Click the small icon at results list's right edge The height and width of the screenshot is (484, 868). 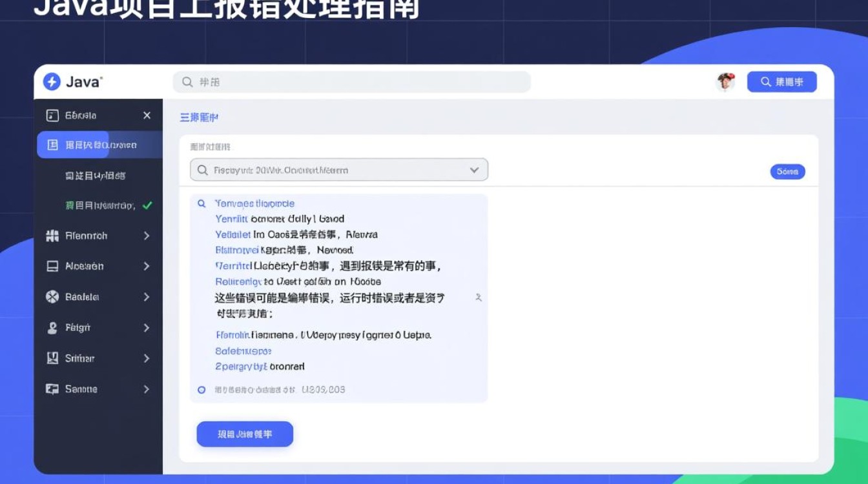[x=479, y=297]
